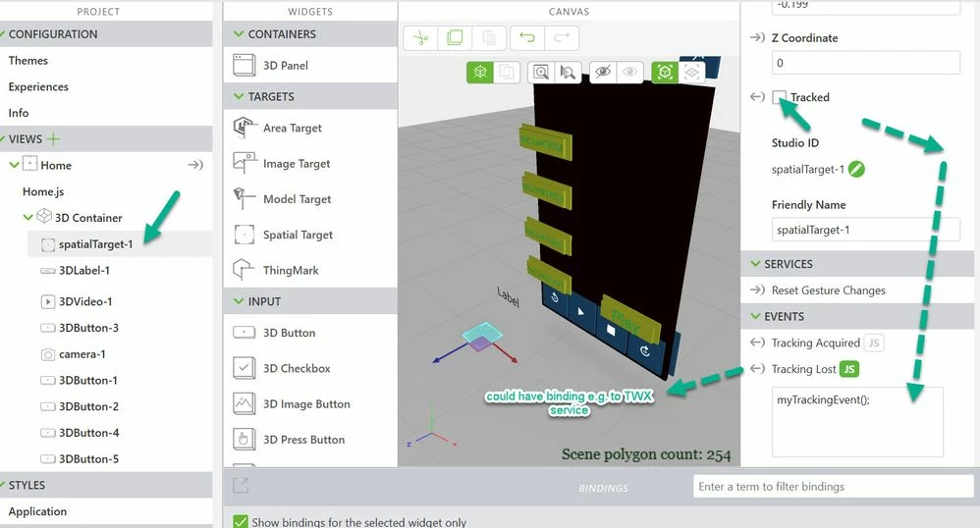Viewport: 980px width, 528px height.
Task: Open Home view binding arrow icon
Action: tap(195, 165)
